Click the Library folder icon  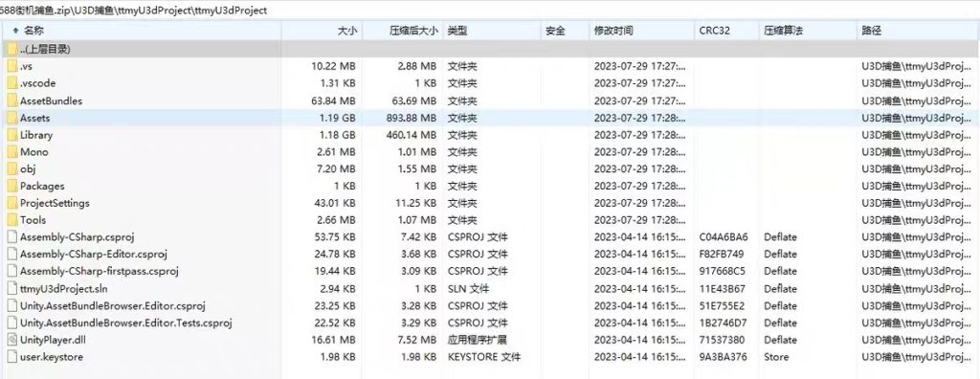coord(11,134)
